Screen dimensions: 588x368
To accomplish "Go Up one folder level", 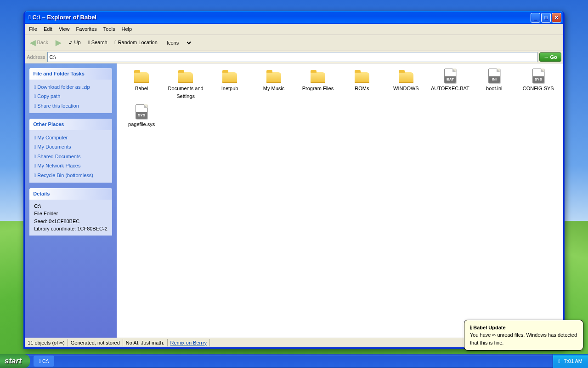I will pos(75,42).
